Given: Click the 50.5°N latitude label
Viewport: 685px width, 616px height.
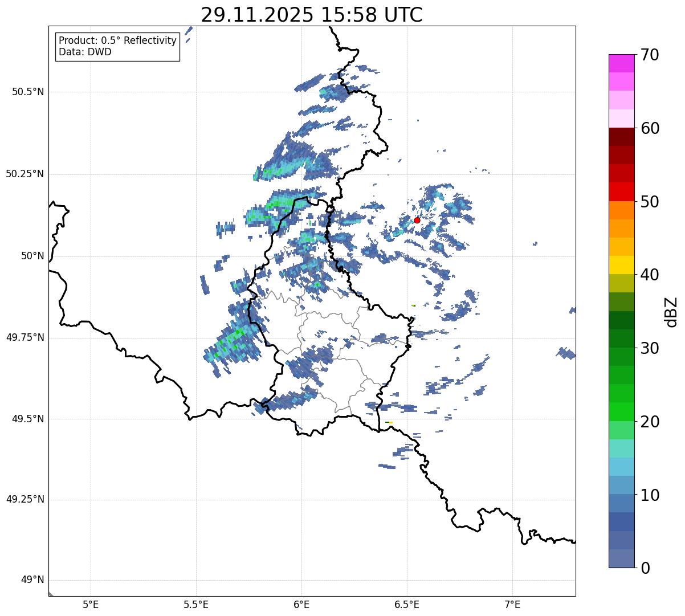Looking at the screenshot, I should point(28,92).
